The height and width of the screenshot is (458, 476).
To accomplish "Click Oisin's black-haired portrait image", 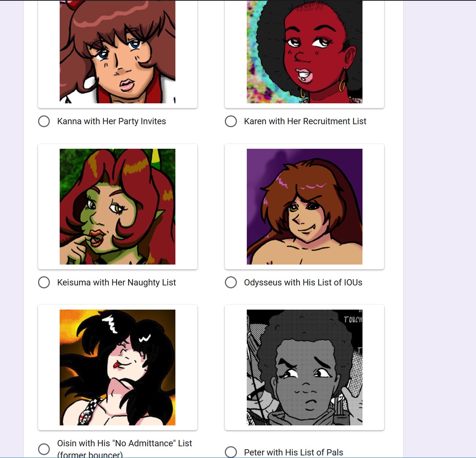I will (x=118, y=367).
